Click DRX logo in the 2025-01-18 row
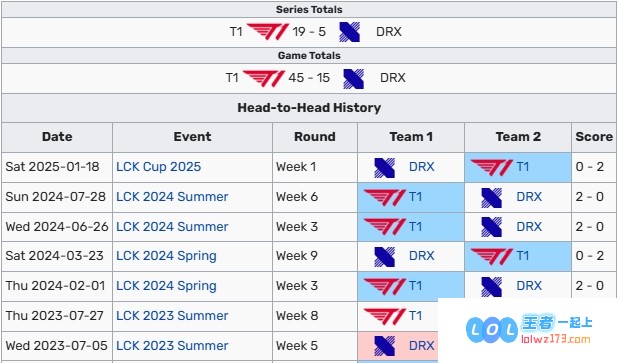 (x=385, y=168)
